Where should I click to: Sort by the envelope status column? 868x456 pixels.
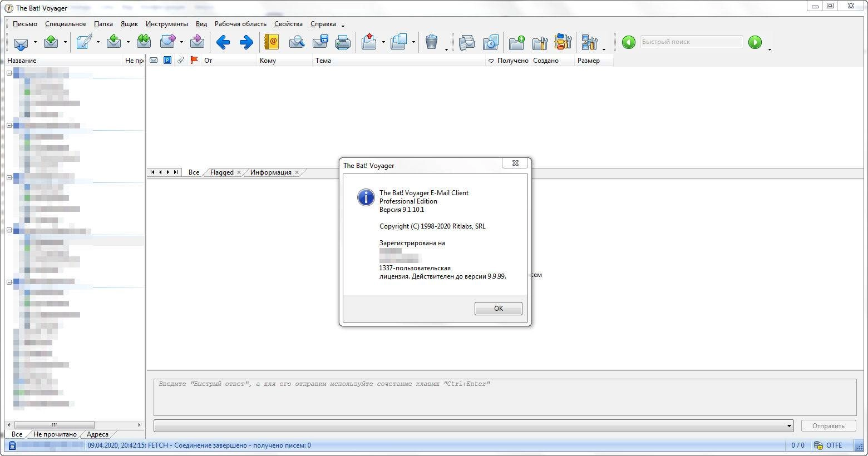154,60
